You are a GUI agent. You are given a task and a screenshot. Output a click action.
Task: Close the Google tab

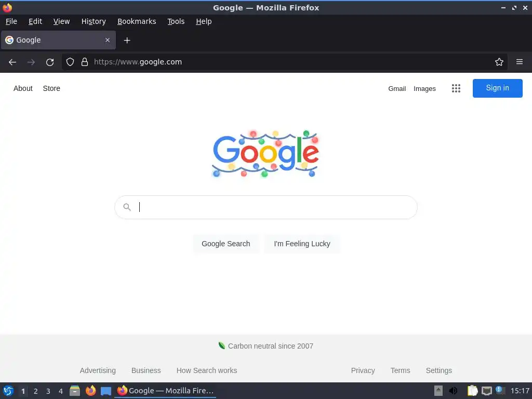point(108,40)
